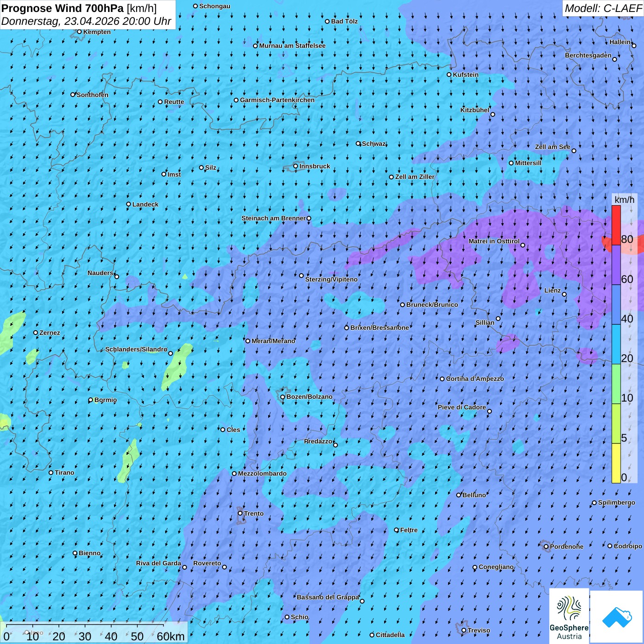Click the GeoSphere Austria logo
Image resolution: width=644 pixels, height=644 pixels.
[569, 615]
